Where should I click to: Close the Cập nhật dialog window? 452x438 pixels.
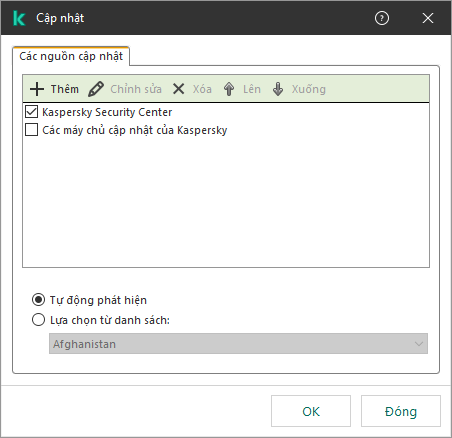click(x=428, y=18)
